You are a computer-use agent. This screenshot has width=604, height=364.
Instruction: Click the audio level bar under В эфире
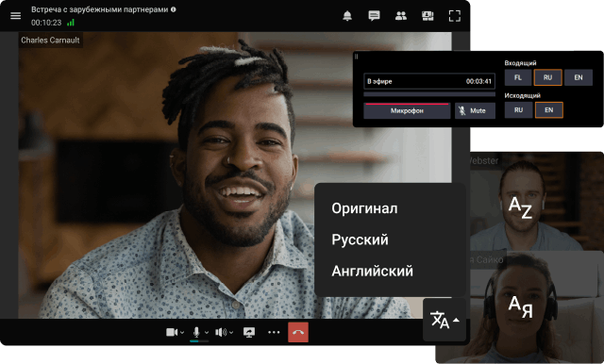(x=429, y=94)
